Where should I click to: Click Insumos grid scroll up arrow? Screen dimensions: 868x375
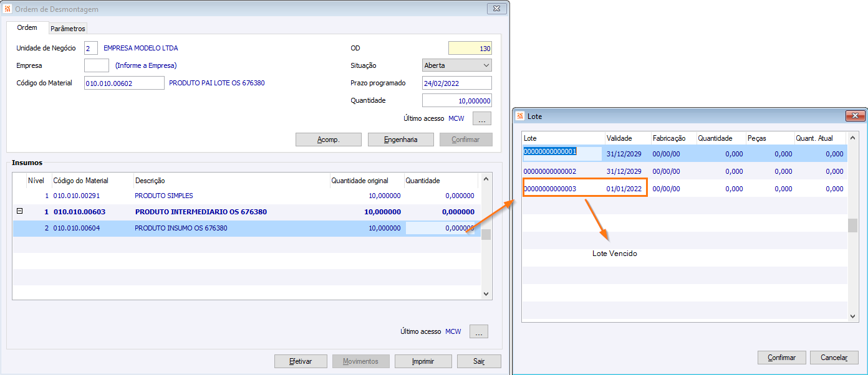(486, 179)
